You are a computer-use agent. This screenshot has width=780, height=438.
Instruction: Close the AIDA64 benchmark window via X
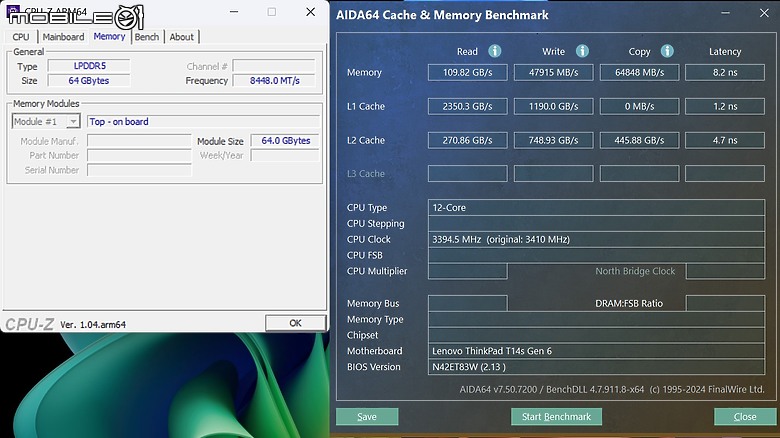(764, 13)
